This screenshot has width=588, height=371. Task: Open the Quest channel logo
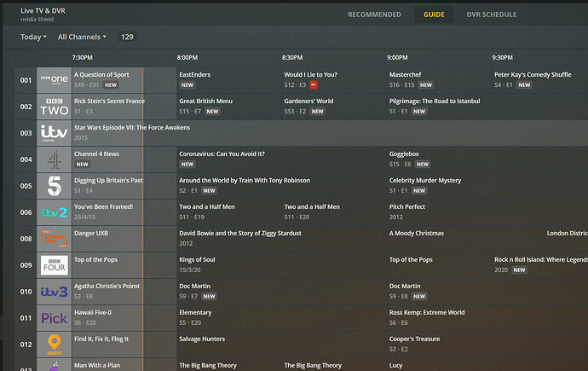click(x=55, y=345)
